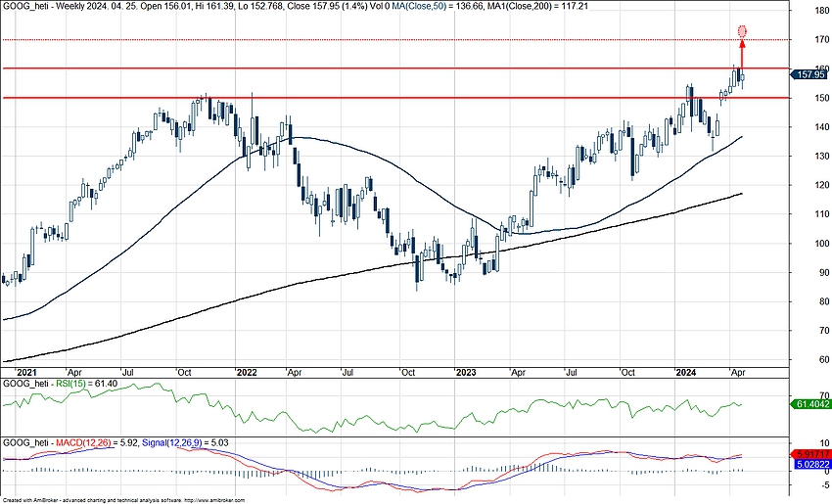Select the red 5.91717 MACD value tag

[809, 454]
